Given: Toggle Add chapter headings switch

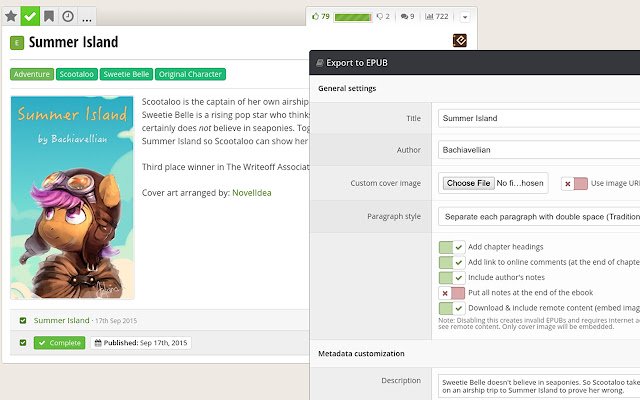Looking at the screenshot, I should coord(452,247).
